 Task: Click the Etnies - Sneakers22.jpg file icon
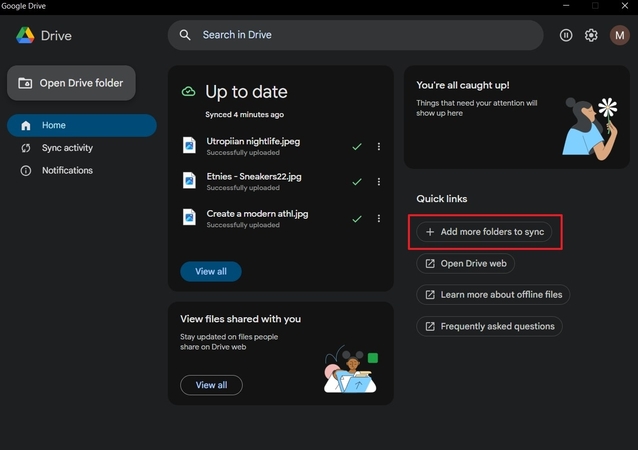189,181
